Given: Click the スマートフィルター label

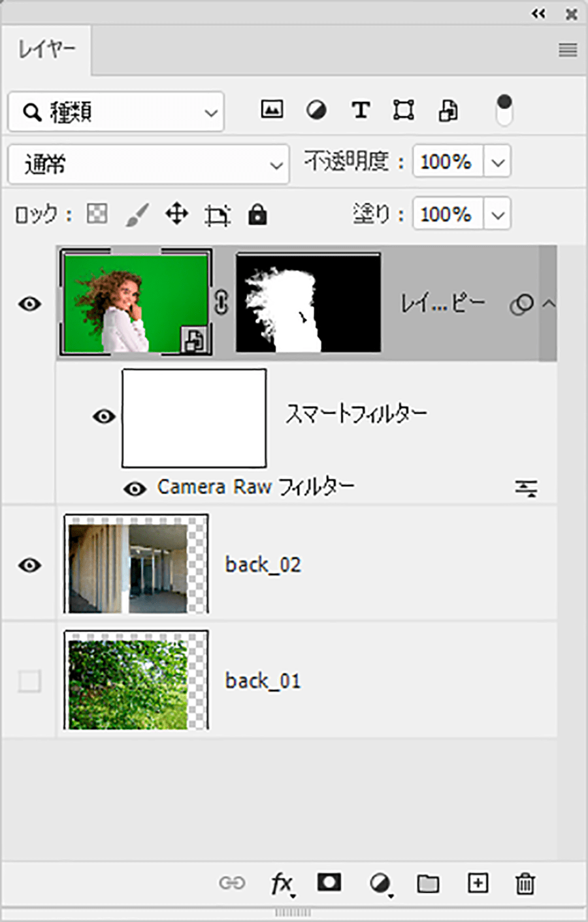Looking at the screenshot, I should [x=356, y=414].
